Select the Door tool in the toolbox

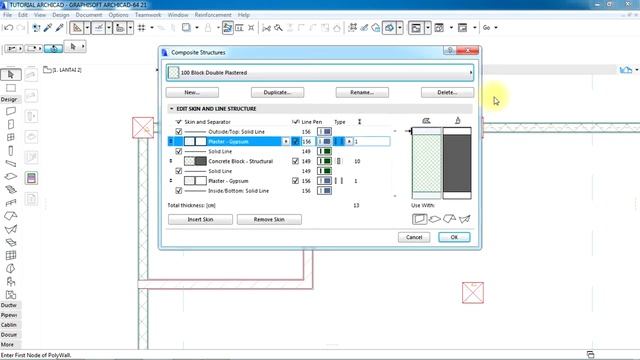11,124
